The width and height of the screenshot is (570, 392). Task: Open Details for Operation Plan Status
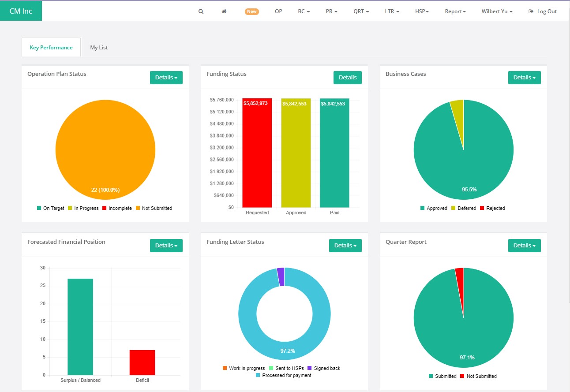point(166,78)
